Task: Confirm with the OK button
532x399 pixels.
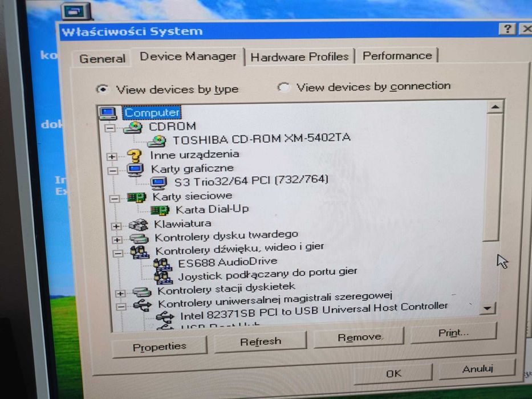Action: tap(393, 373)
